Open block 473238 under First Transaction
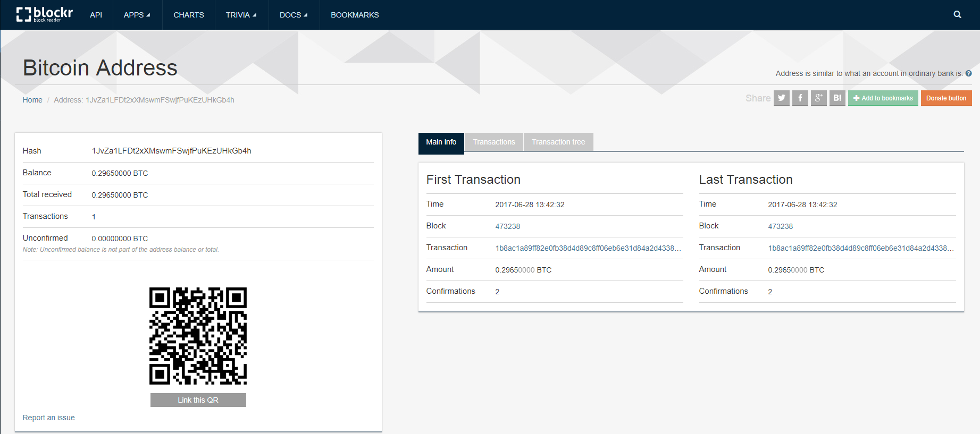 (508, 226)
